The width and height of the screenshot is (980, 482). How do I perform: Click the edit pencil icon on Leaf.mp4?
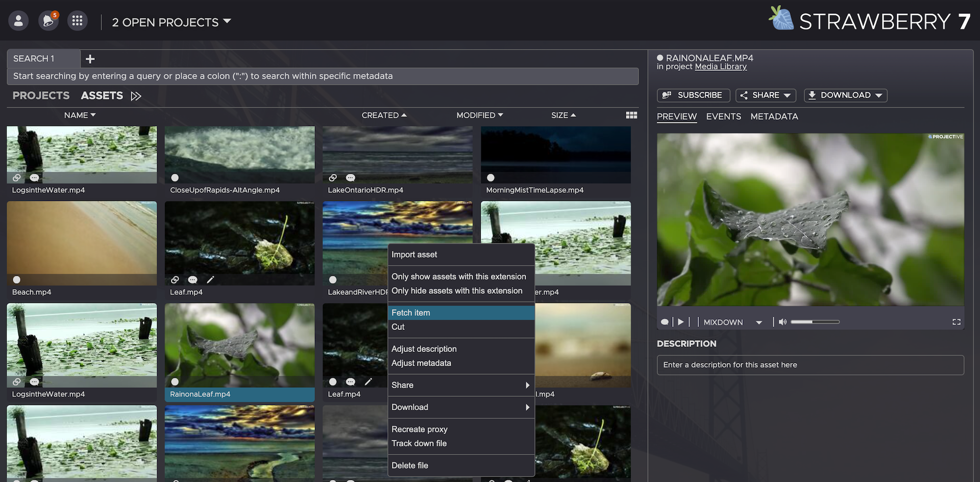click(x=210, y=280)
